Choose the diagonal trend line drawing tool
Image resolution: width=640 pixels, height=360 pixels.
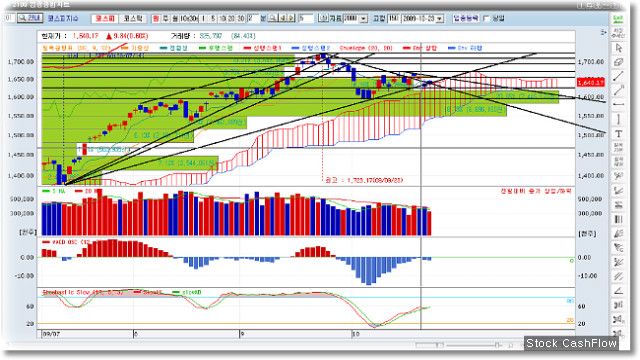(618, 76)
